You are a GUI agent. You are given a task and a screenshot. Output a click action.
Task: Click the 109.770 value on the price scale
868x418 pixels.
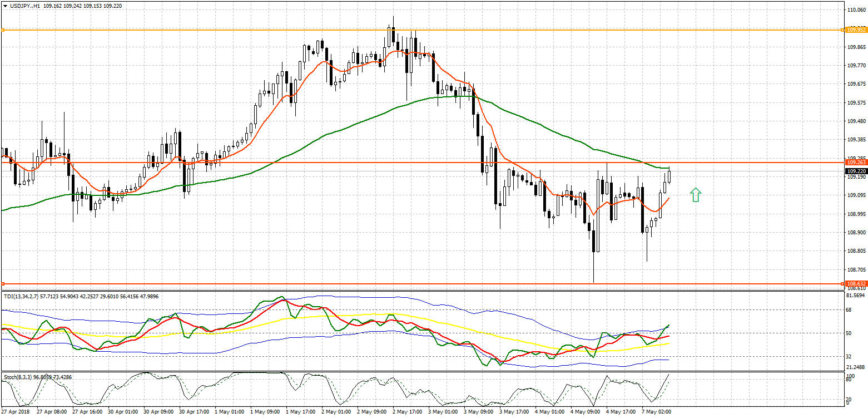pyautogui.click(x=856, y=66)
